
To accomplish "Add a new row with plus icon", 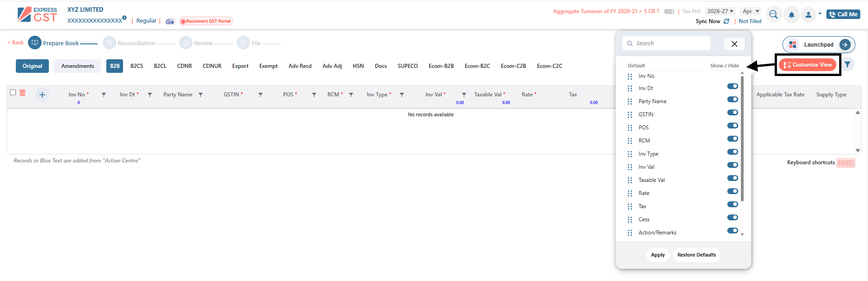I will [42, 95].
